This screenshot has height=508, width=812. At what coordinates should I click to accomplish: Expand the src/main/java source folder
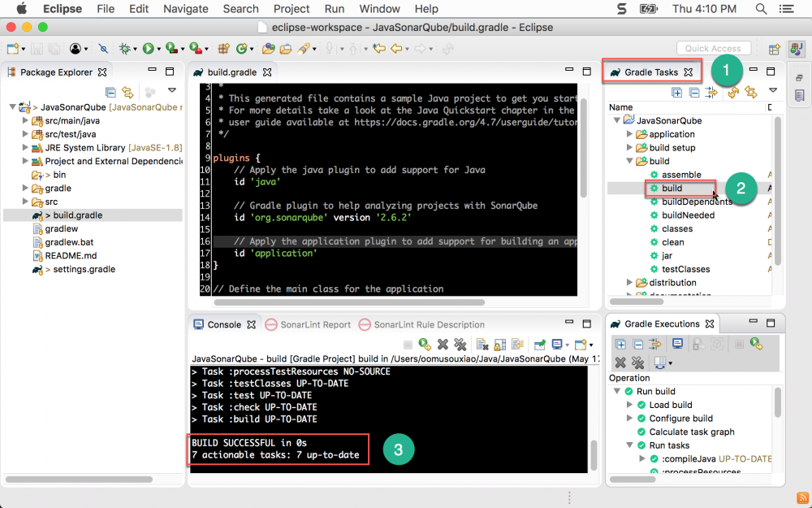24,121
